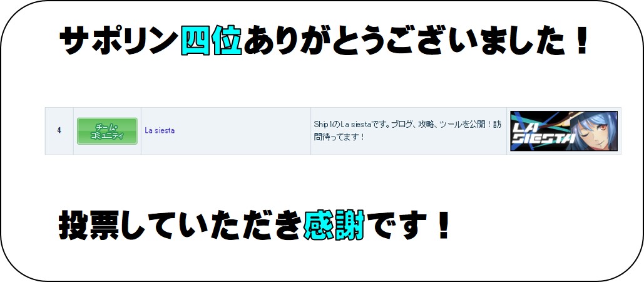This screenshot has width=644, height=282.
Task: Click the cyan-highlighted 四 character
Action: pos(197,41)
